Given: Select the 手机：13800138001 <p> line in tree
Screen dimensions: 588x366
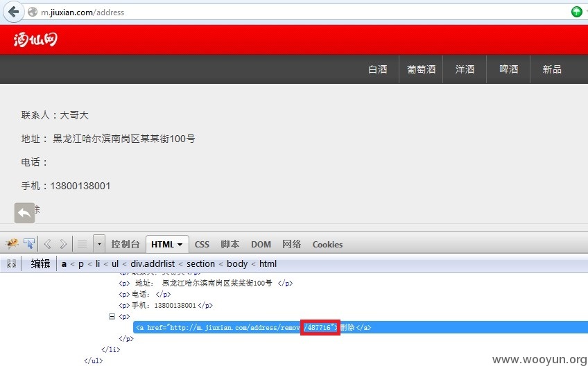Looking at the screenshot, I should [x=165, y=306].
